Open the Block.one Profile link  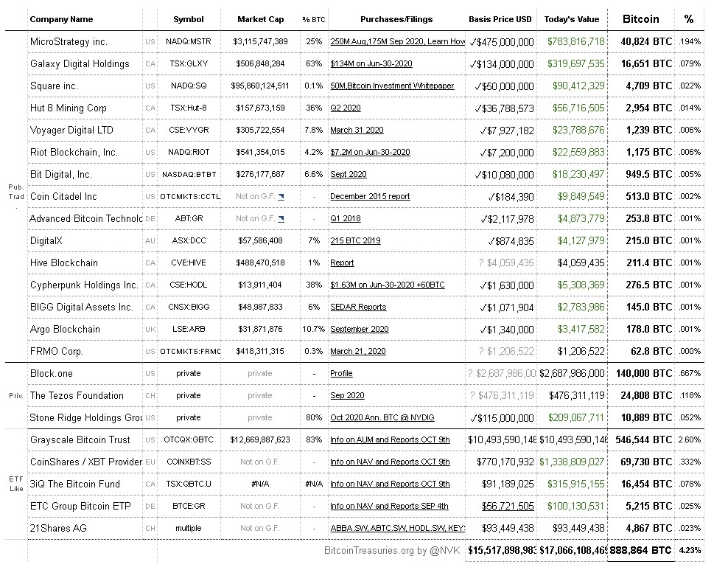tap(341, 374)
